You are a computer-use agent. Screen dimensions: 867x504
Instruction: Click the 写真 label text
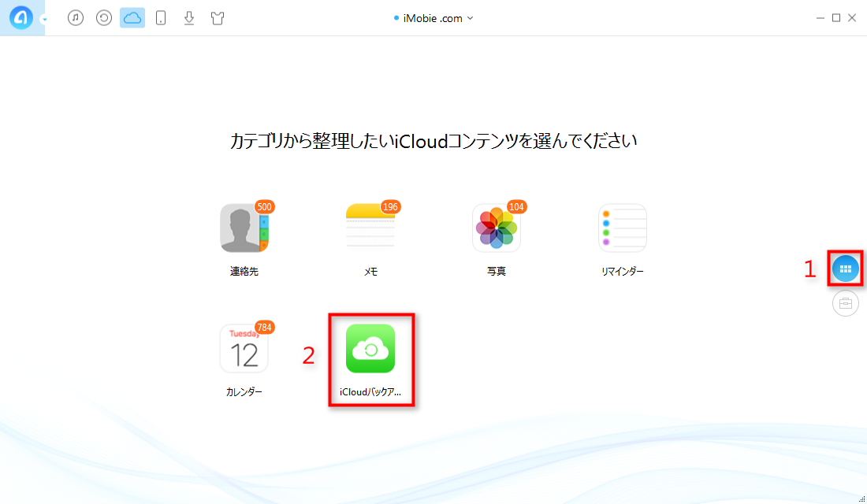[x=497, y=272]
